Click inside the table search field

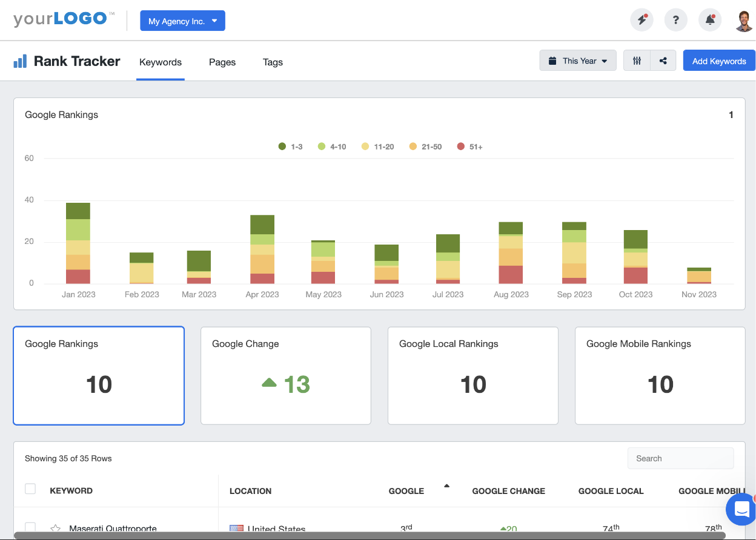(680, 458)
